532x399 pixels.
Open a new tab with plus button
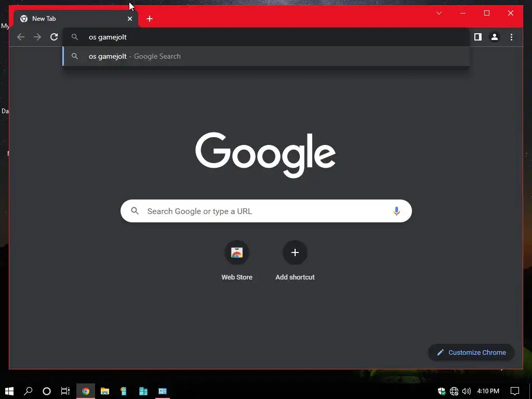(150, 19)
